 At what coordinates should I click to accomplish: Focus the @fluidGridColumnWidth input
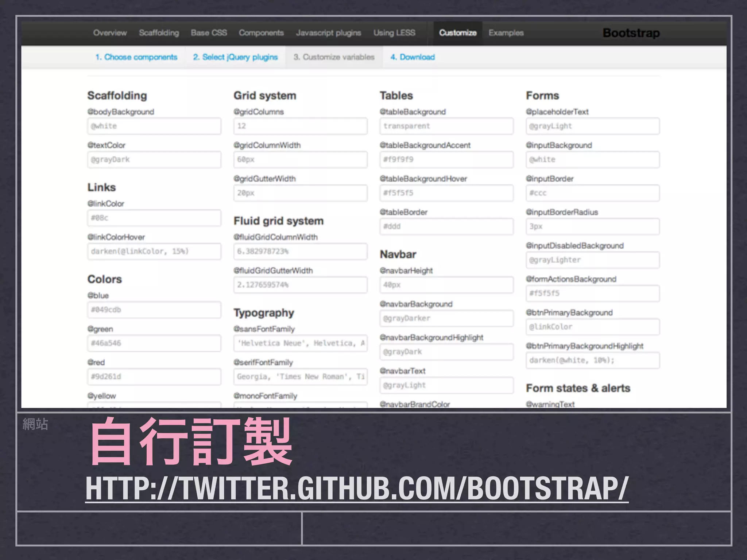(x=301, y=252)
